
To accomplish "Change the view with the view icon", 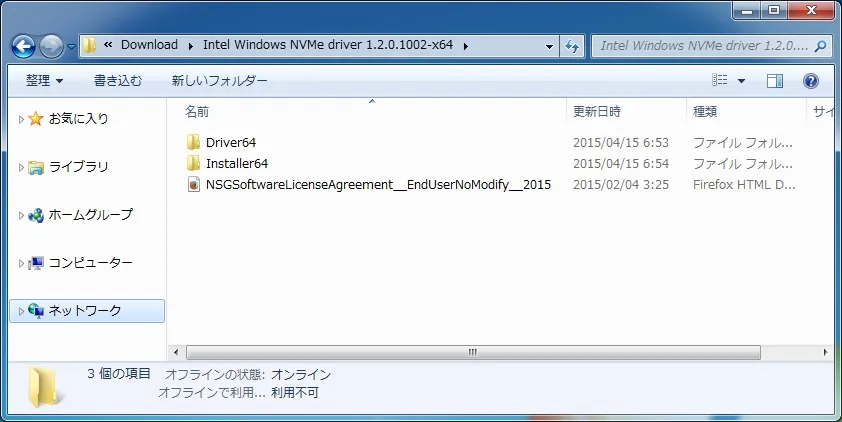I will 720,81.
